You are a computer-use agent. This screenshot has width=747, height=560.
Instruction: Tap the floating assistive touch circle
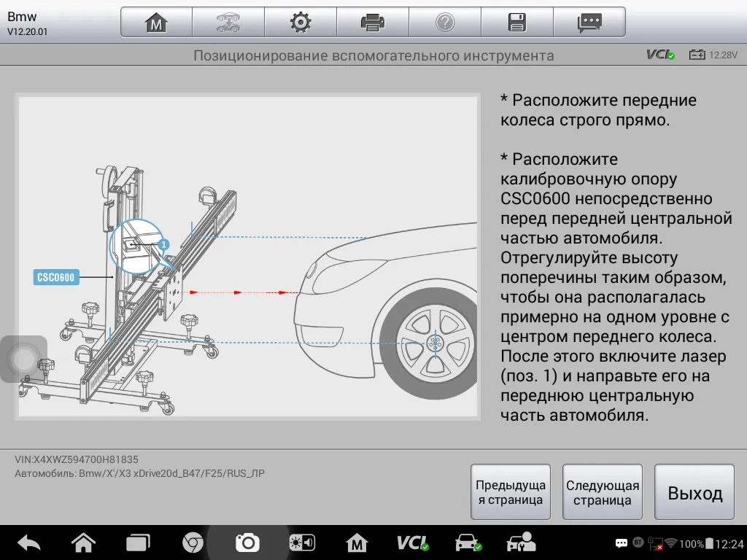[23, 359]
